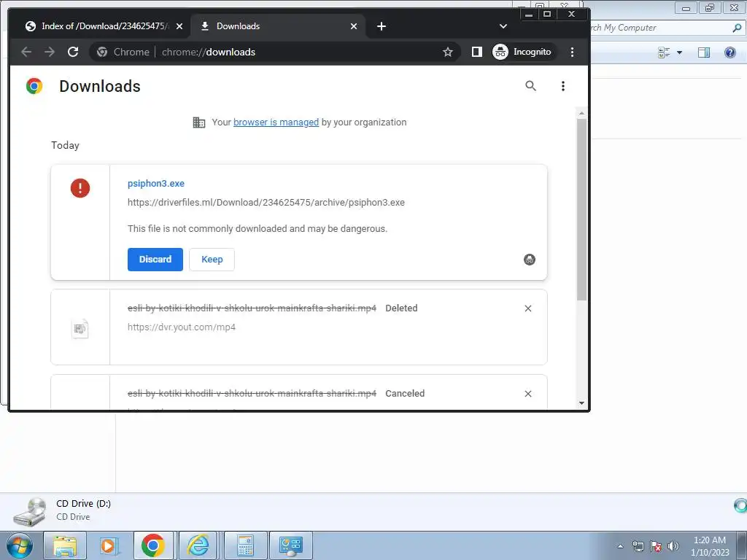
Task: Open Explorer help icon
Action: coord(729,52)
